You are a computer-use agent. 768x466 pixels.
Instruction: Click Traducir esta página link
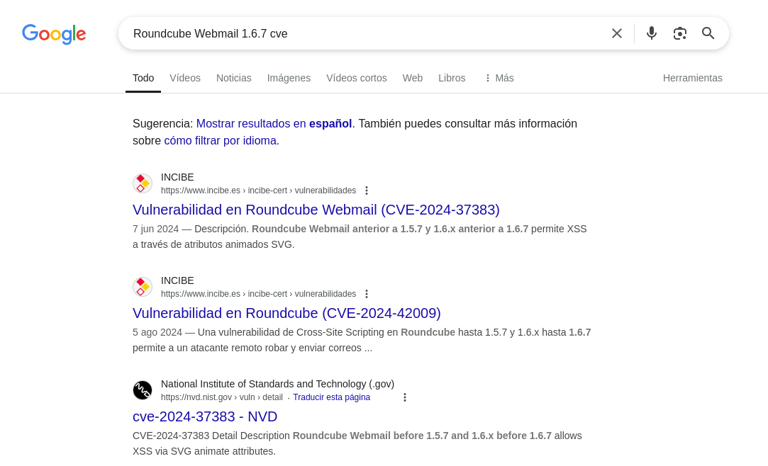pos(331,397)
